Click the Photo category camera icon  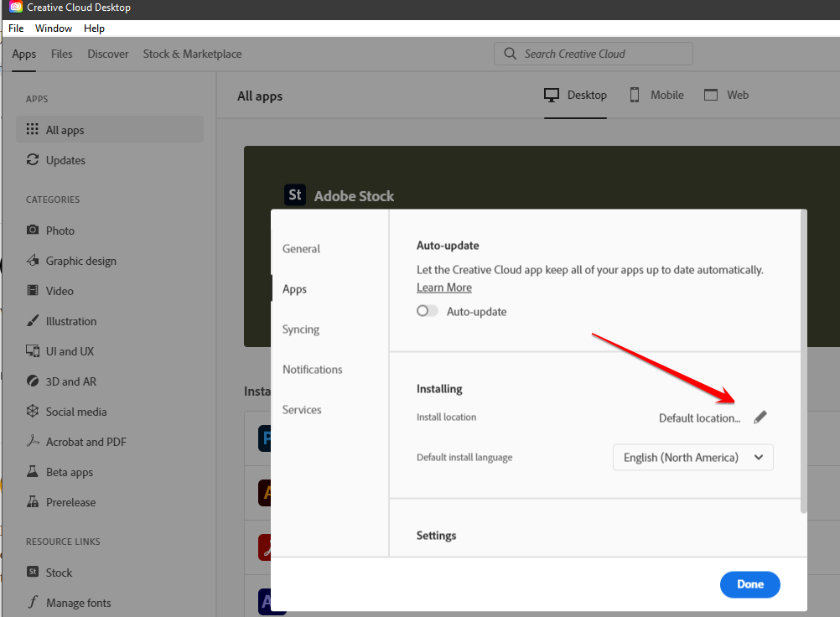click(x=31, y=231)
